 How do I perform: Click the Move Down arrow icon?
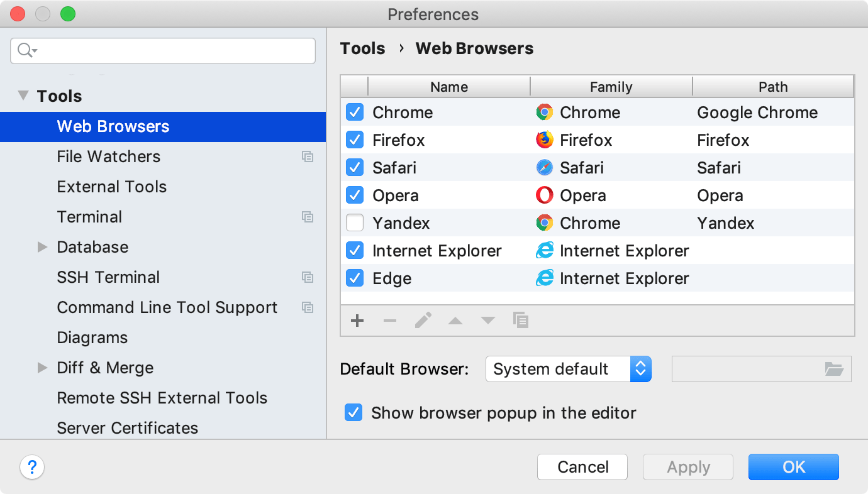pyautogui.click(x=488, y=321)
